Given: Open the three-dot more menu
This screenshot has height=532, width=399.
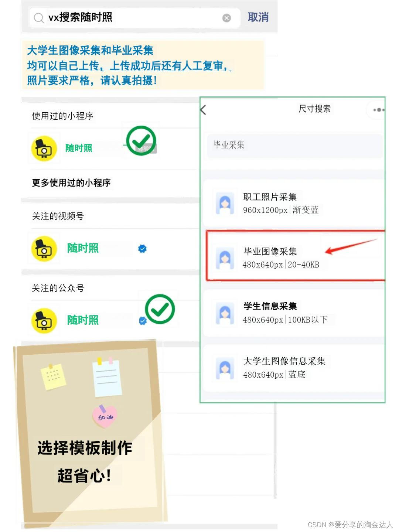Looking at the screenshot, I should (378, 110).
